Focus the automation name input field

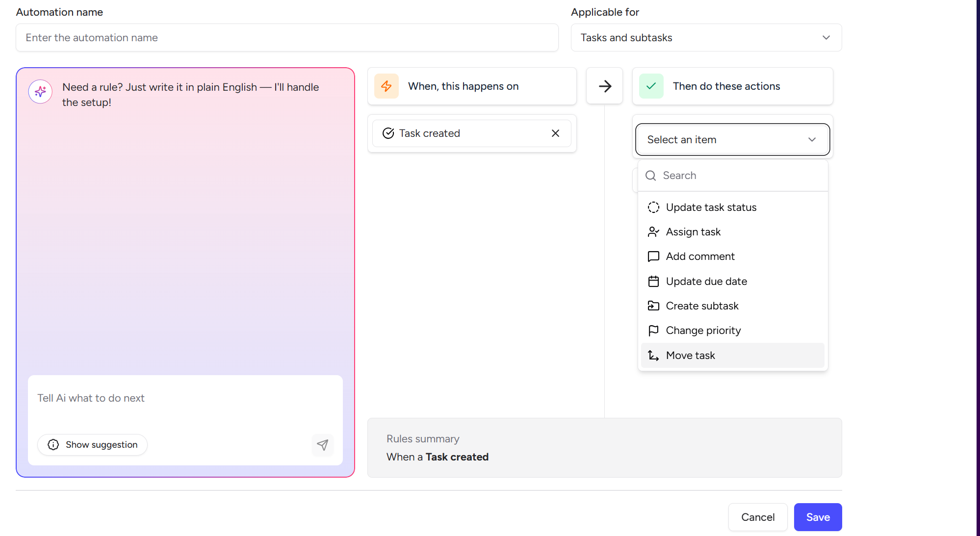coord(287,38)
